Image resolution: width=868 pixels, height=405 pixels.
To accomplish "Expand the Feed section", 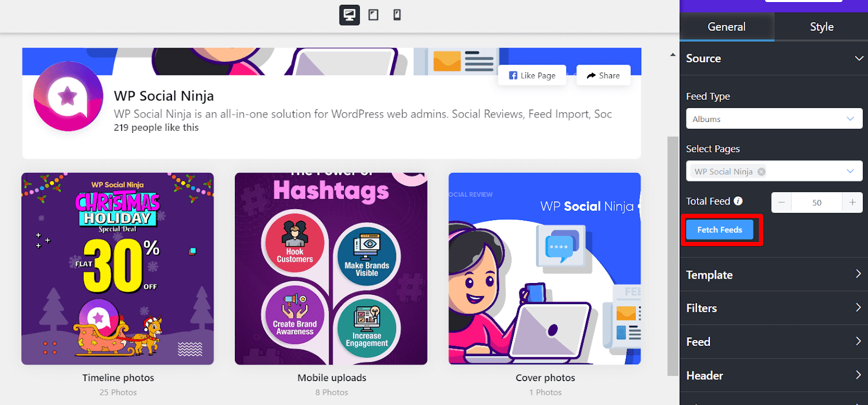I will coord(774,342).
